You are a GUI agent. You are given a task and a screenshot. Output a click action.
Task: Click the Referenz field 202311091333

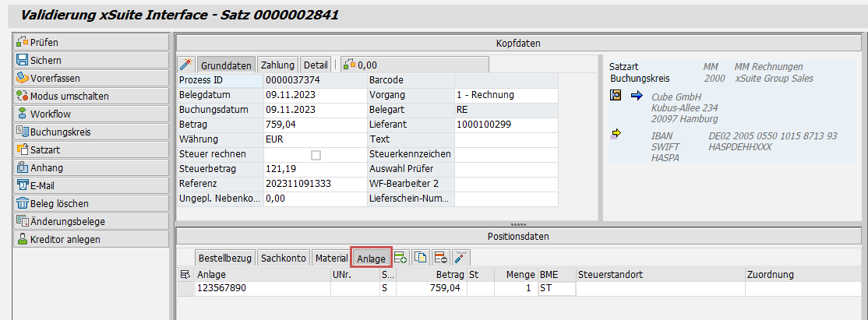316,184
